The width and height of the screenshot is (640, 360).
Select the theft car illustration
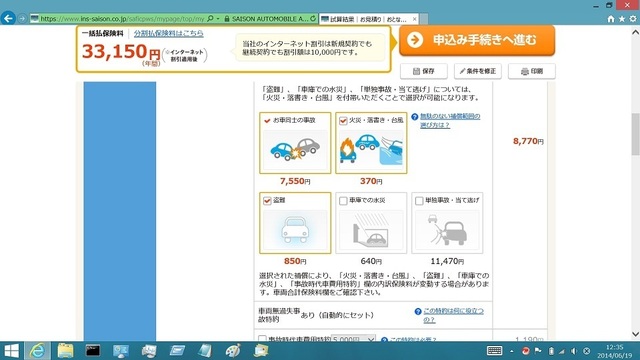tap(295, 229)
